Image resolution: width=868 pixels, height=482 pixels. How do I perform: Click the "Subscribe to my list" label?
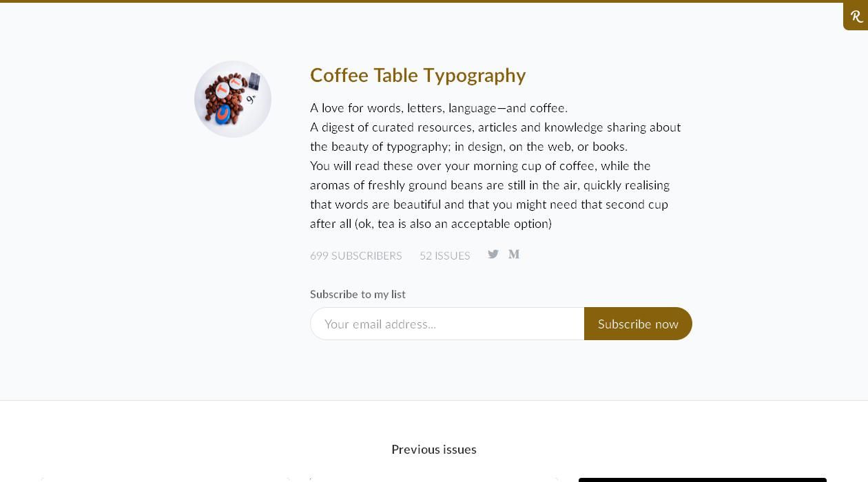pos(358,294)
